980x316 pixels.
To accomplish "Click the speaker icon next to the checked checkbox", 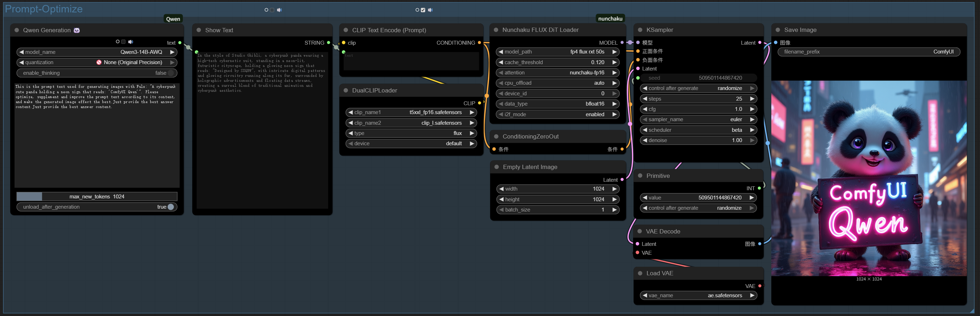I will click(430, 10).
